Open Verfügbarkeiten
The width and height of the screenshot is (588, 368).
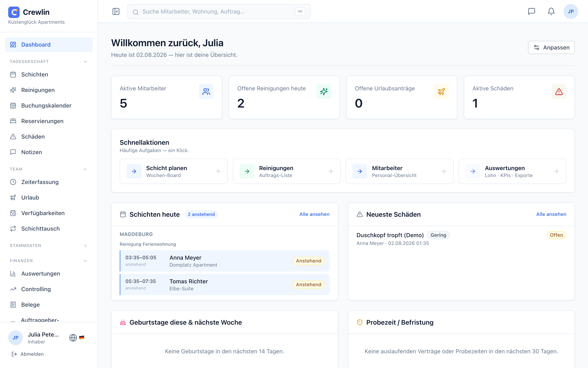(49, 213)
